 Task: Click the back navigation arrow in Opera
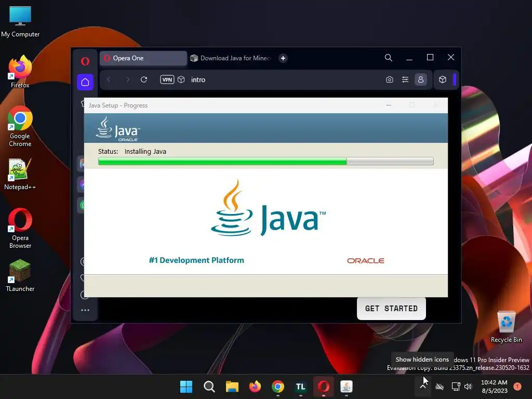pyautogui.click(x=109, y=79)
